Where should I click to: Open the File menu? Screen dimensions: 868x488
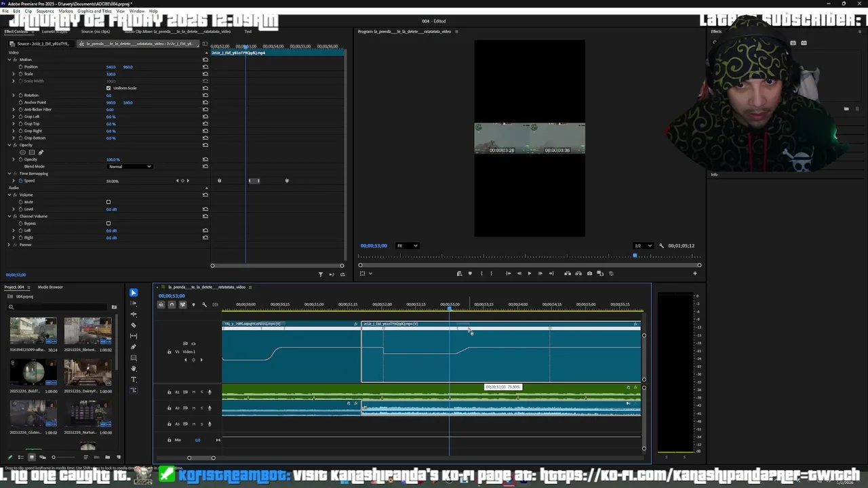pyautogui.click(x=6, y=12)
